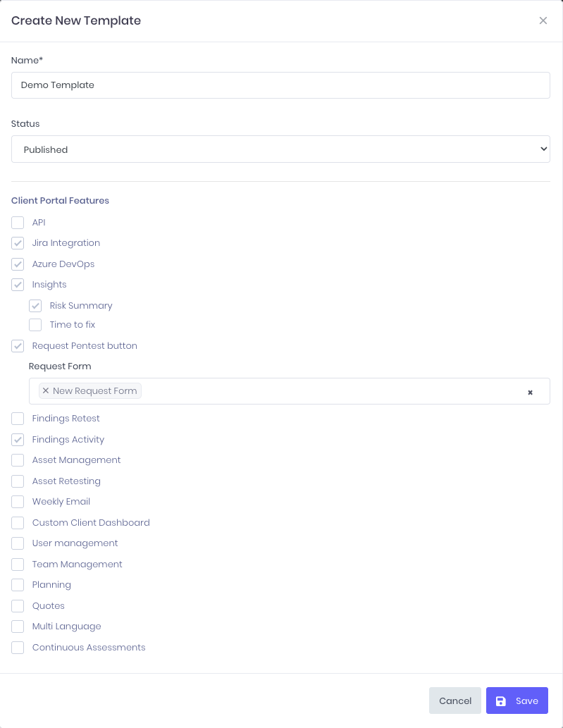Click the Cancel button
The height and width of the screenshot is (728, 563).
[454, 701]
